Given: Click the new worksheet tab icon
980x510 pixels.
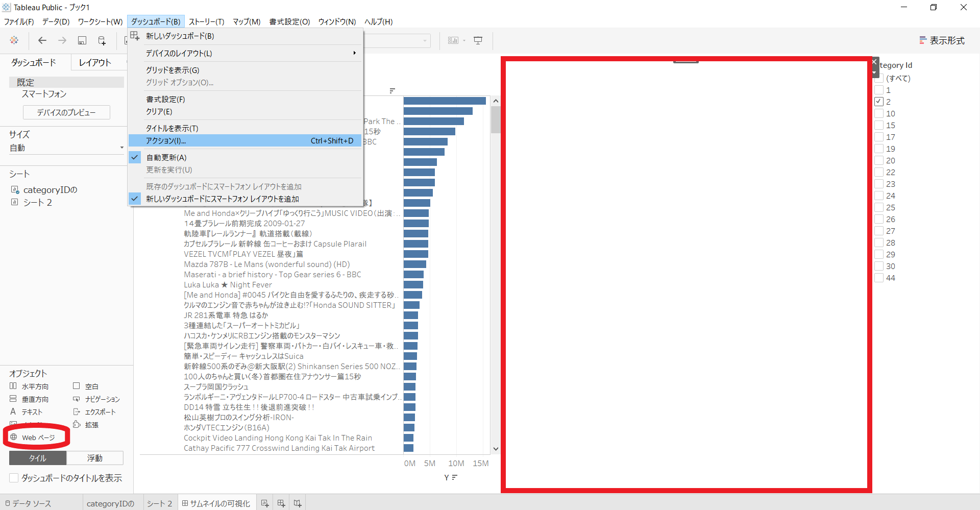Looking at the screenshot, I should (265, 503).
